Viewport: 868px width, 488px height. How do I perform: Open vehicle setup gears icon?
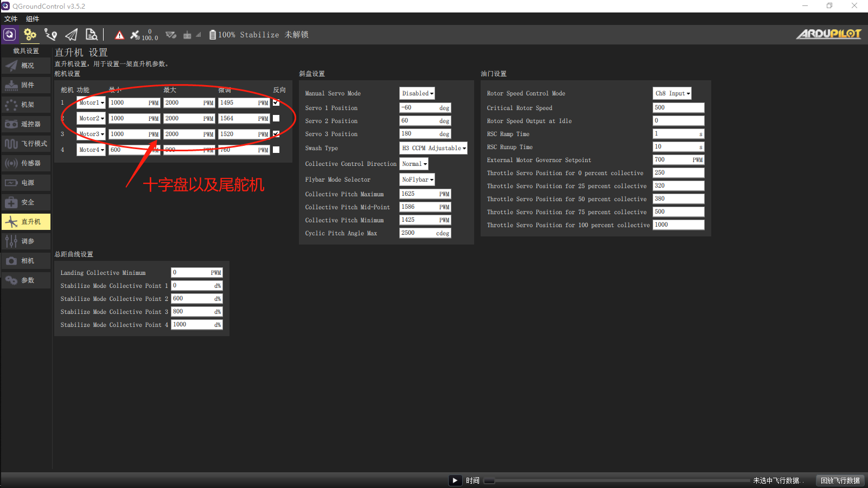(30, 35)
